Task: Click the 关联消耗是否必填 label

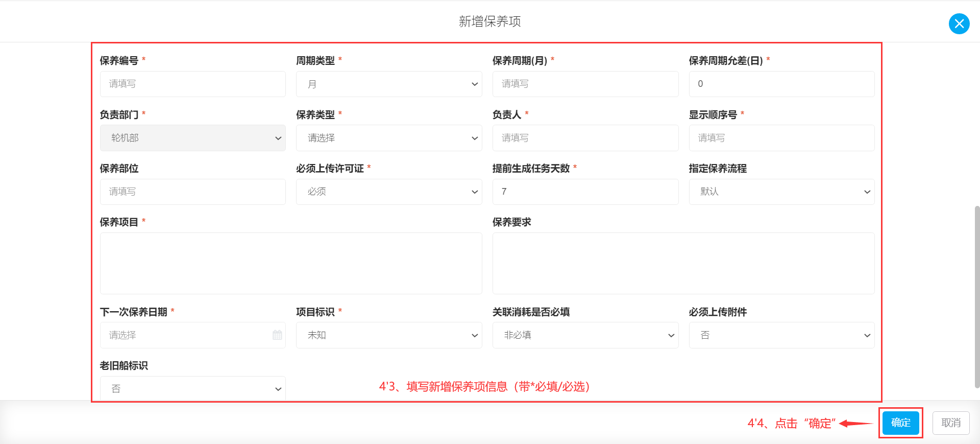Action: coord(531,312)
